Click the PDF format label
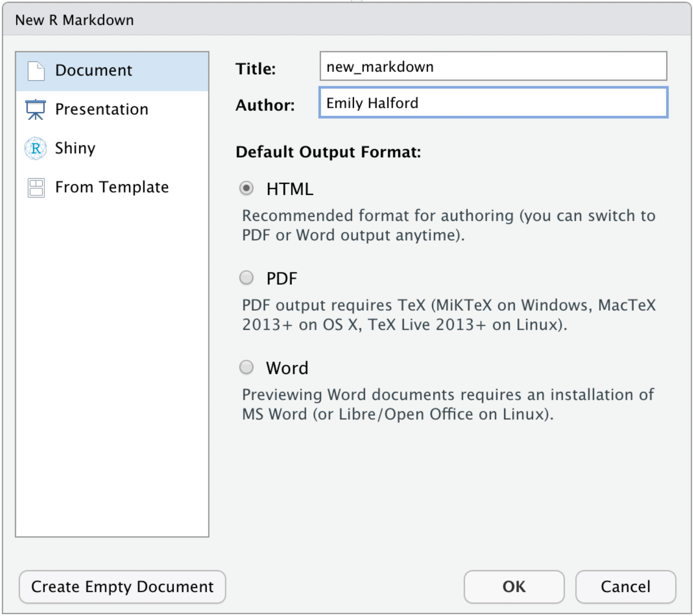 (x=282, y=279)
